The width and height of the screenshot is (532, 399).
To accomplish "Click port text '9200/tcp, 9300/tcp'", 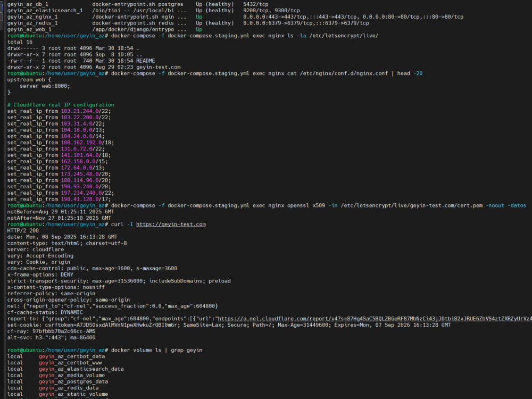I will (x=271, y=11).
